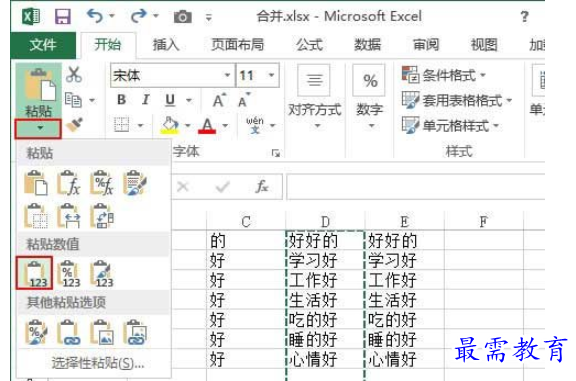Choose Keep Source Column Widths paste icon
576x381 pixels.
pyautogui.click(x=69, y=216)
